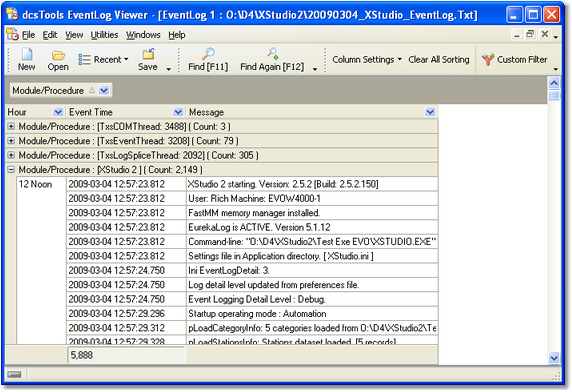Open the Message column filter dropdown
572x392 pixels.
(430, 112)
